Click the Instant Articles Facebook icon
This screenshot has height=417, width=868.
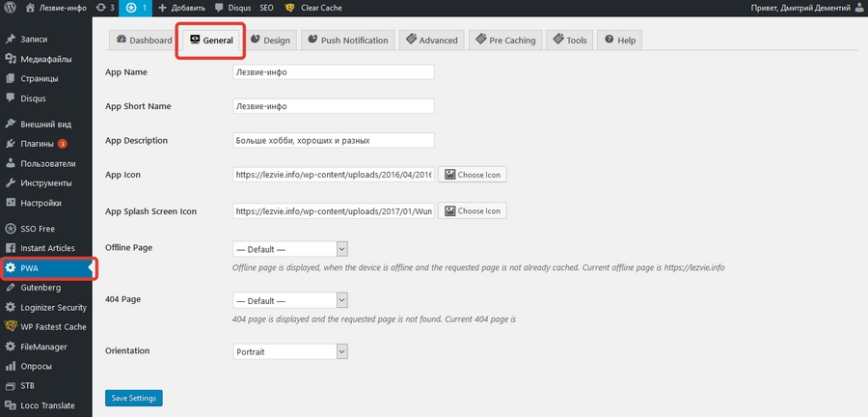coord(10,248)
